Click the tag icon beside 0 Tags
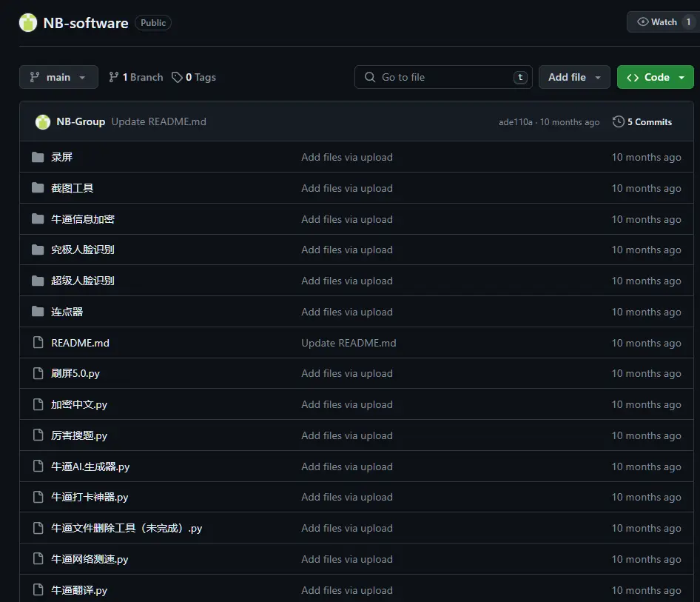The image size is (700, 602). [178, 77]
